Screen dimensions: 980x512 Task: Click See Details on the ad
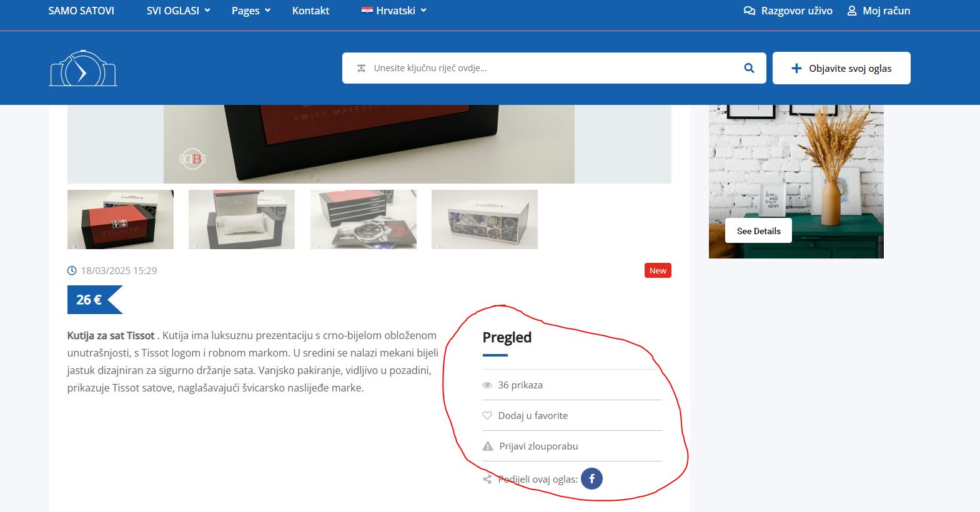(x=758, y=231)
